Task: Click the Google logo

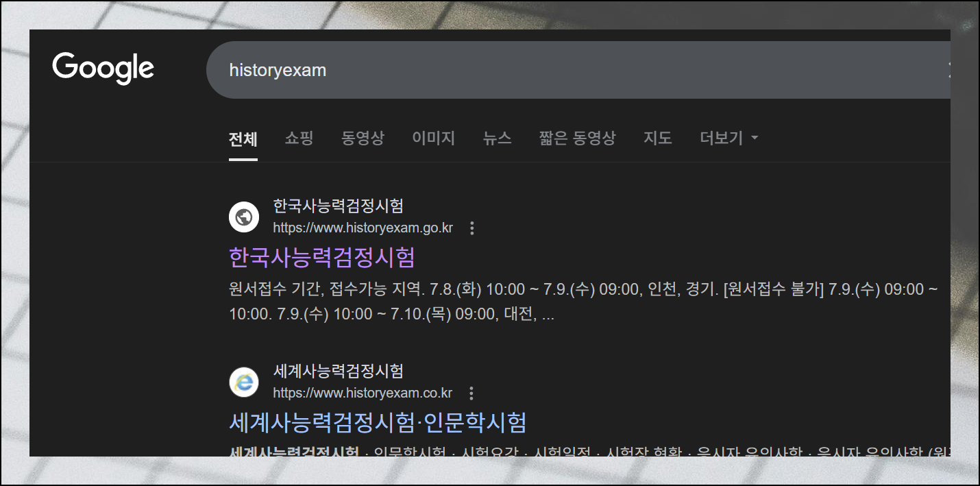Action: point(103,69)
